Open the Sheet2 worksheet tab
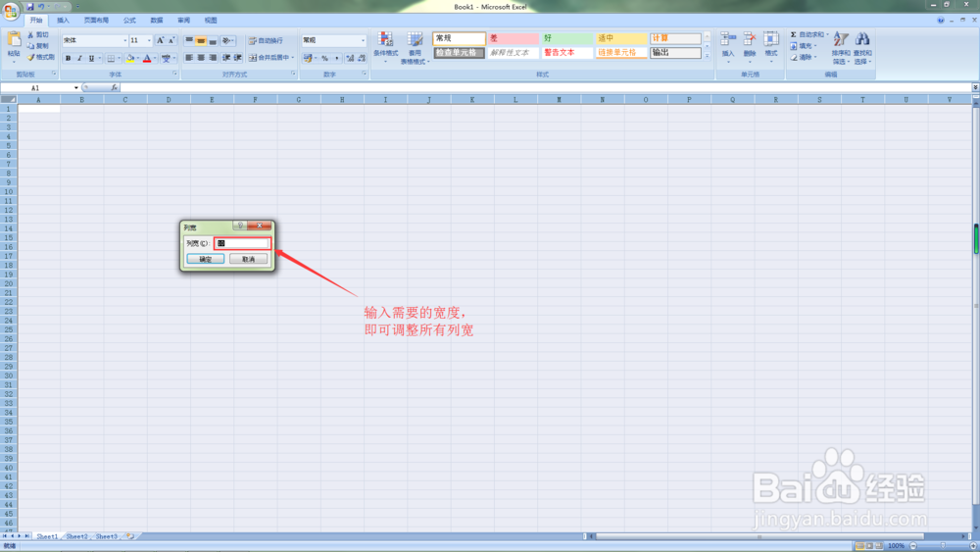This screenshot has width=980, height=552. 76,536
